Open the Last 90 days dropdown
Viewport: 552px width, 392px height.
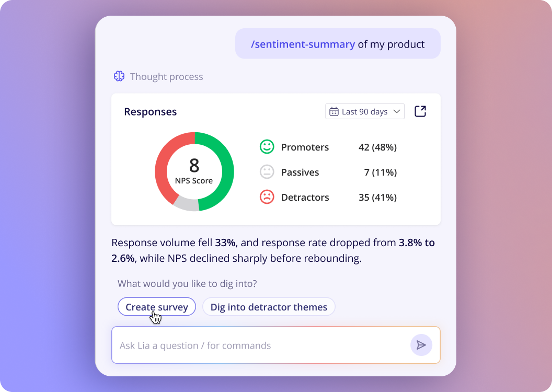tap(365, 111)
